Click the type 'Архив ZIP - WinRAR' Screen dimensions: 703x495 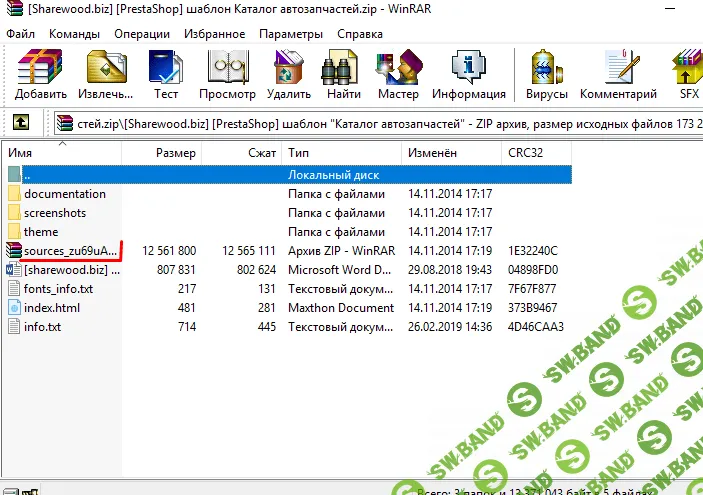coord(342,250)
